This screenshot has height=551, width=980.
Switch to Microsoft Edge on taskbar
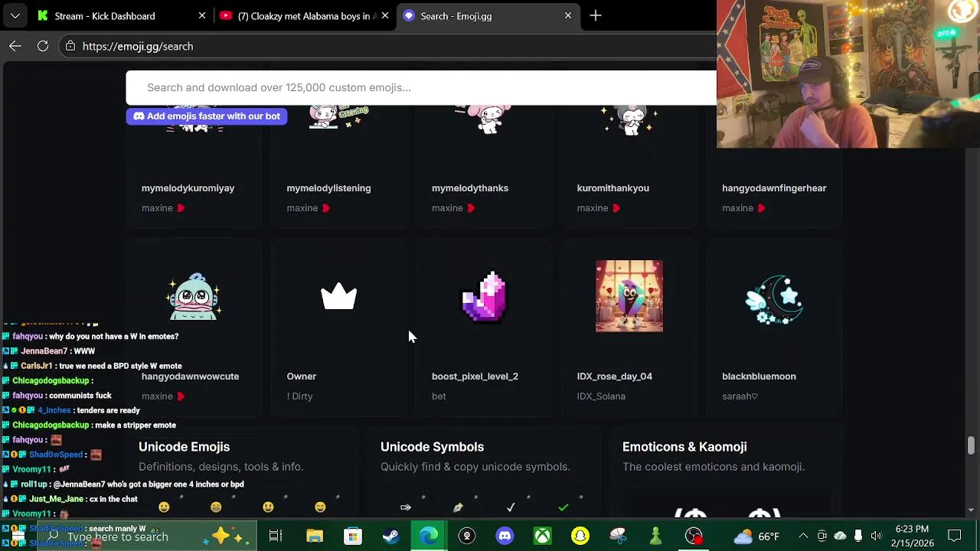[x=429, y=536]
